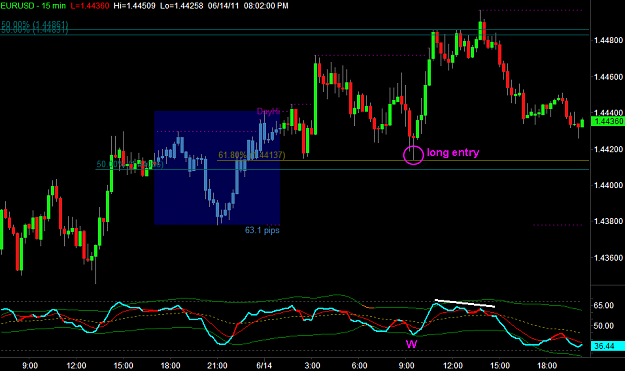
Task: Select the "long entry" annotation text
Action: [453, 152]
